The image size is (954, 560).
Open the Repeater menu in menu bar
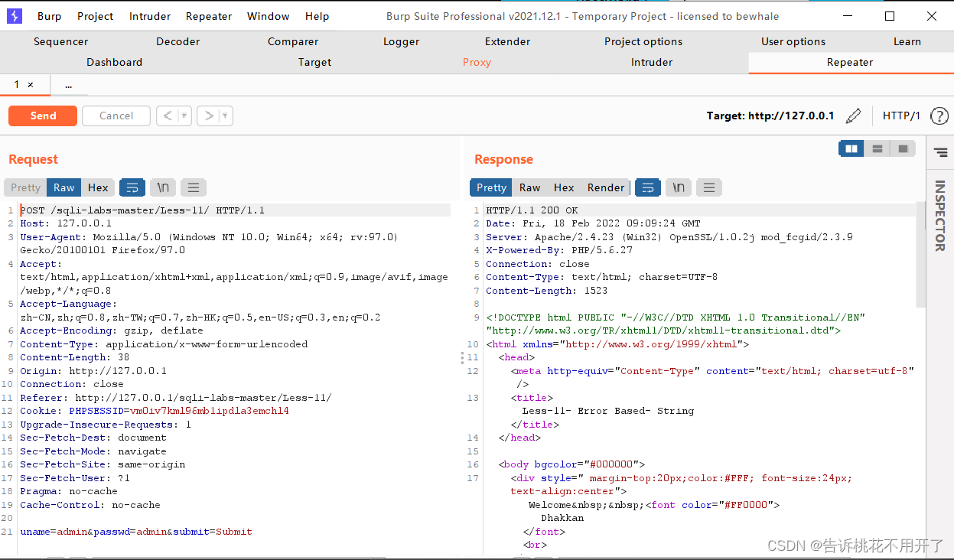(x=209, y=16)
